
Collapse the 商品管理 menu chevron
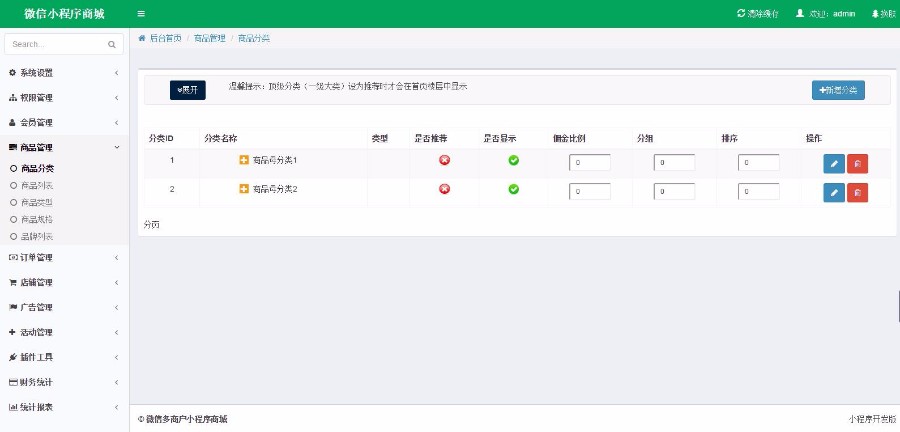pos(117,147)
